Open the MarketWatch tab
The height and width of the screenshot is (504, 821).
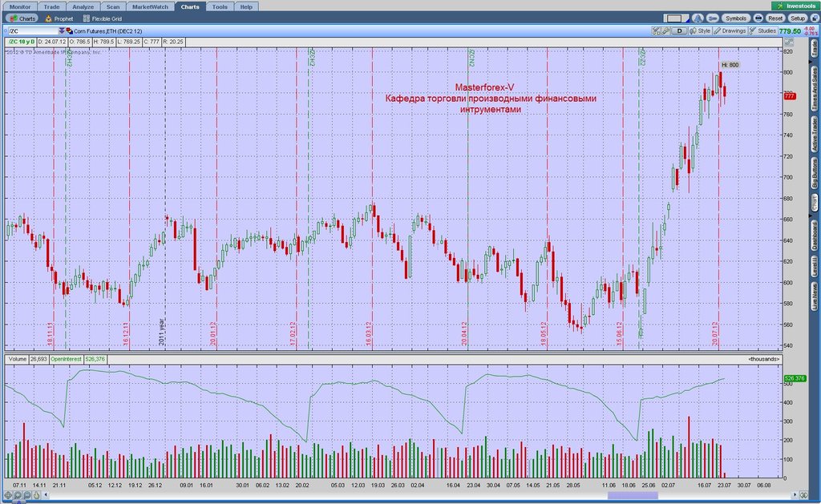click(150, 6)
